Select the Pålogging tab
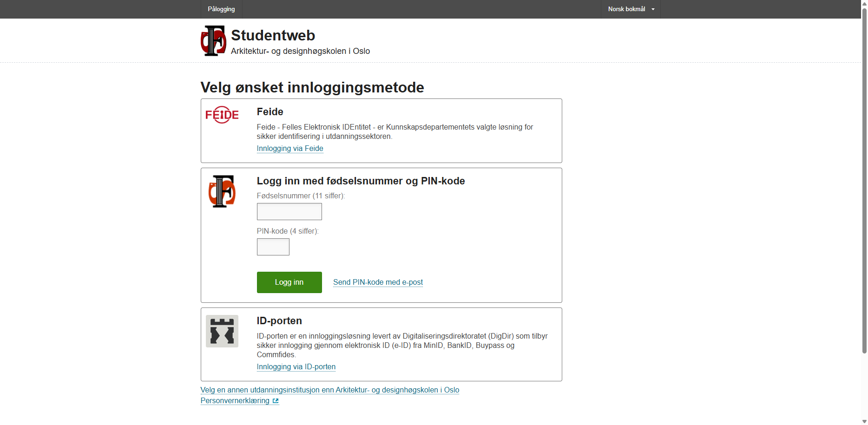 point(221,9)
